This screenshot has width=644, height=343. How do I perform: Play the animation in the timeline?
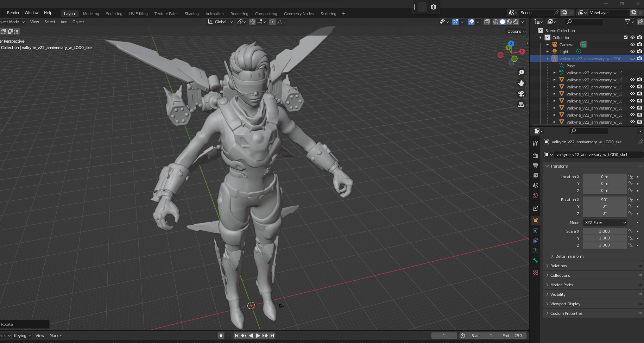click(x=258, y=336)
